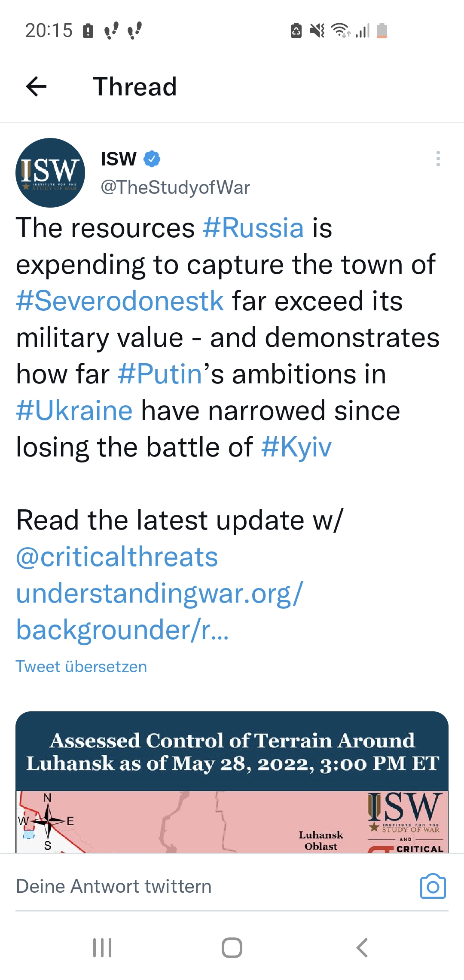
Task: Open the #Kyiv hashtag
Action: pos(296,447)
